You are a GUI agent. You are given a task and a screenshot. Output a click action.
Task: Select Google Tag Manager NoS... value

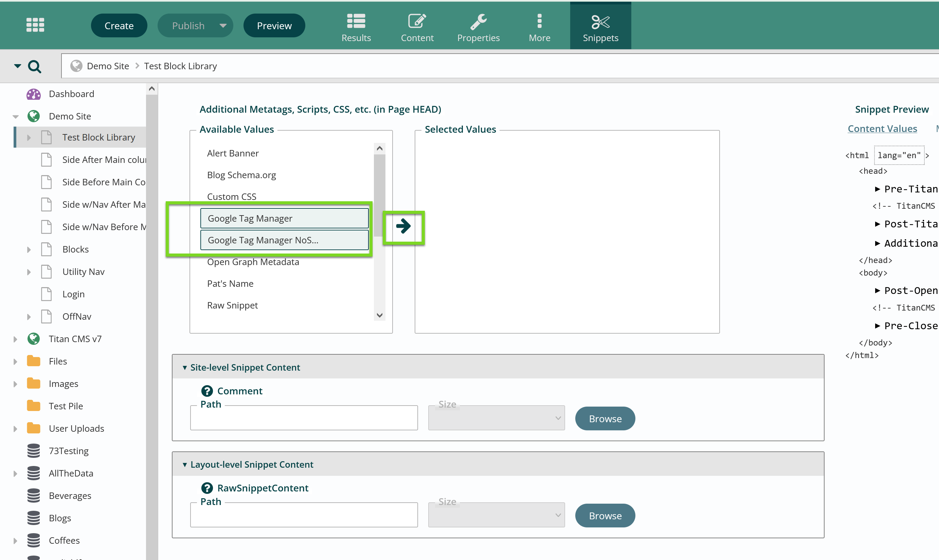click(x=285, y=240)
